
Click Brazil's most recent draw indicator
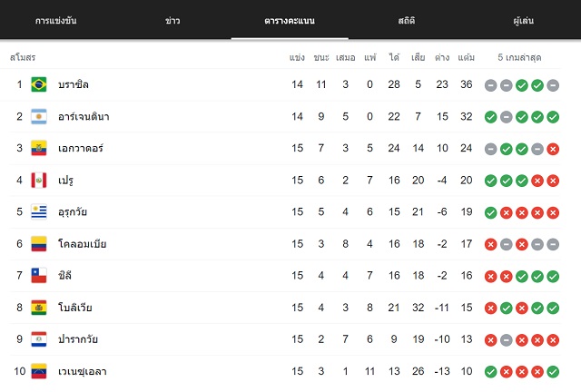pos(553,85)
